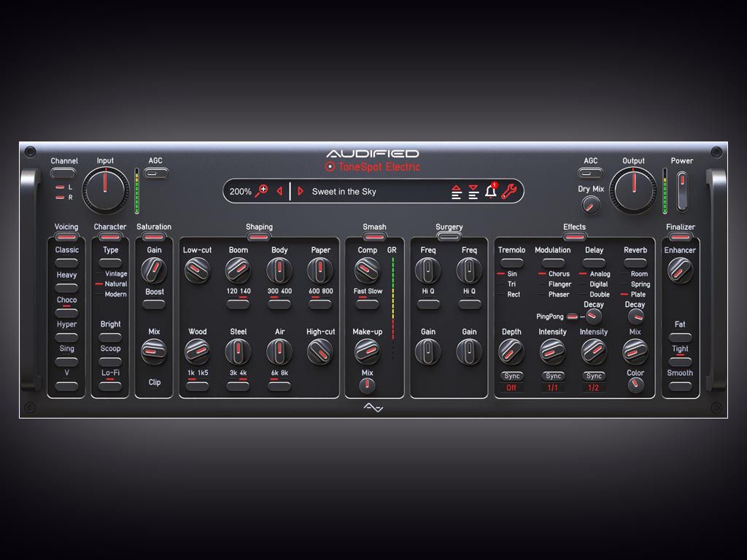The height and width of the screenshot is (560, 747).
Task: Toggle the Character section on/off
Action: point(110,237)
